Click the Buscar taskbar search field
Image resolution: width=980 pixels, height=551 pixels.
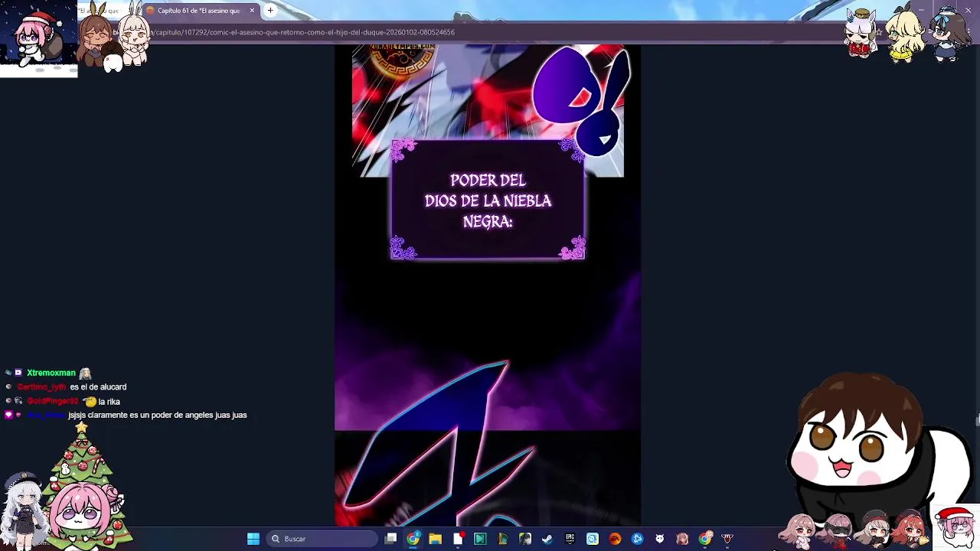coord(322,539)
